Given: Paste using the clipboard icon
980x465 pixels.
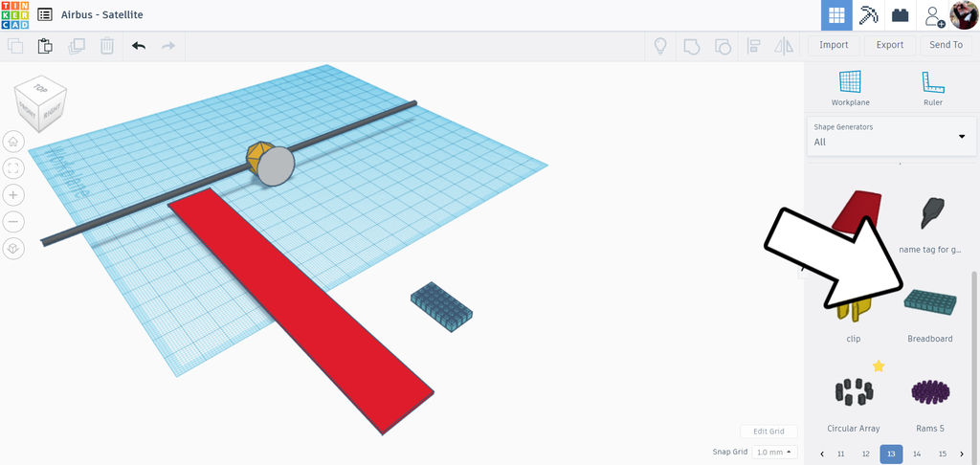Looking at the screenshot, I should point(46,46).
